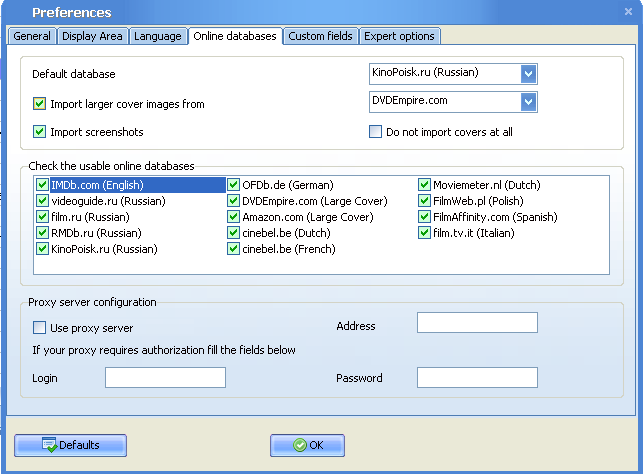This screenshot has width=643, height=474.
Task: Expand the Default database dropdown arrow
Action: point(529,74)
